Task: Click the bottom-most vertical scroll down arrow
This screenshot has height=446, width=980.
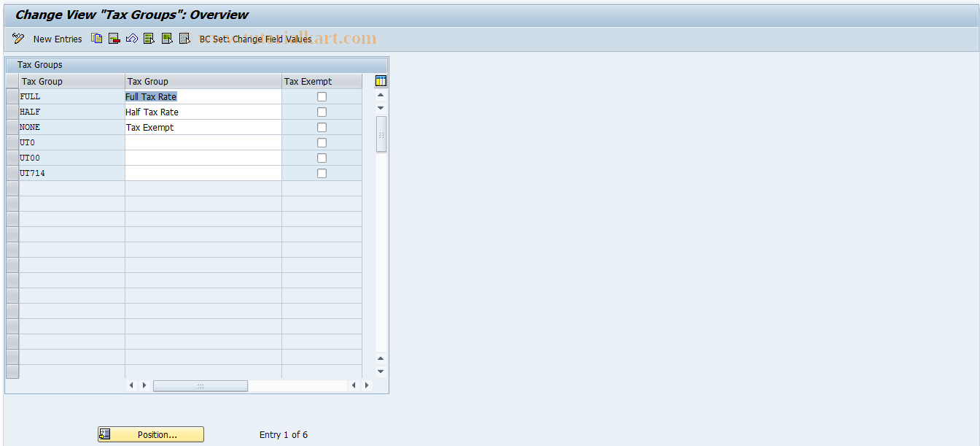Action: coord(381,372)
